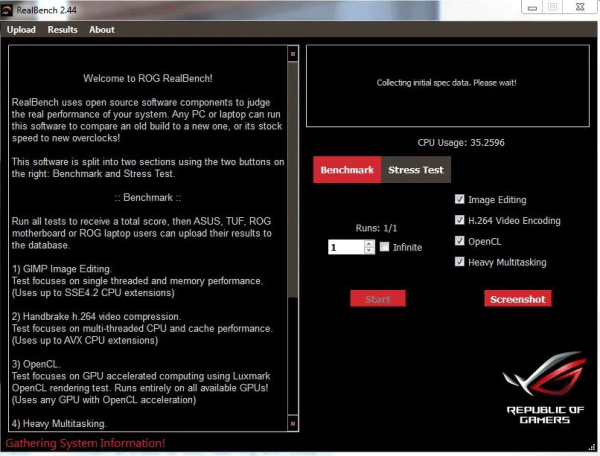Click the welcome text scrollbar up arrow
The height and width of the screenshot is (456, 600).
coord(293,54)
